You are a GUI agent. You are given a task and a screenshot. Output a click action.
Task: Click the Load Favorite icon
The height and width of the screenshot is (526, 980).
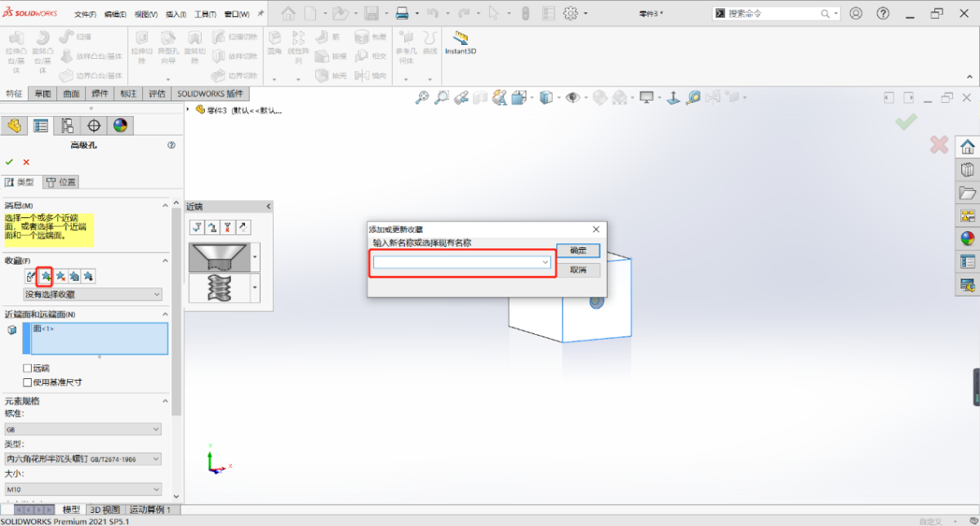tap(89, 276)
